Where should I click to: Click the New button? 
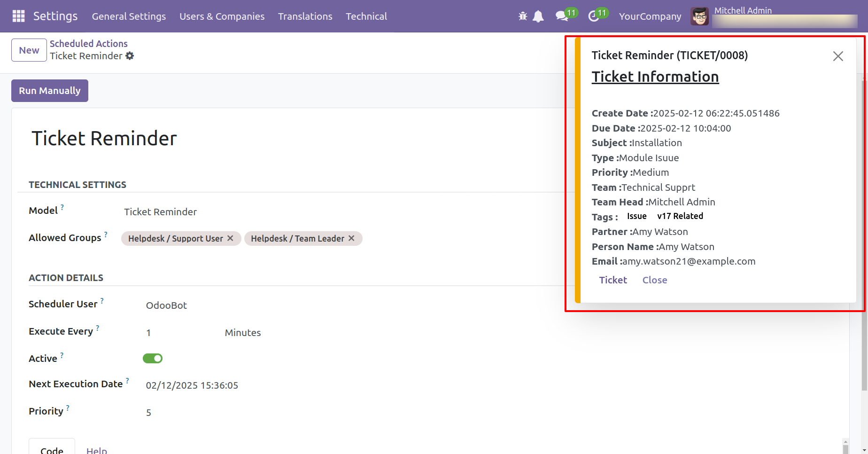click(x=29, y=50)
